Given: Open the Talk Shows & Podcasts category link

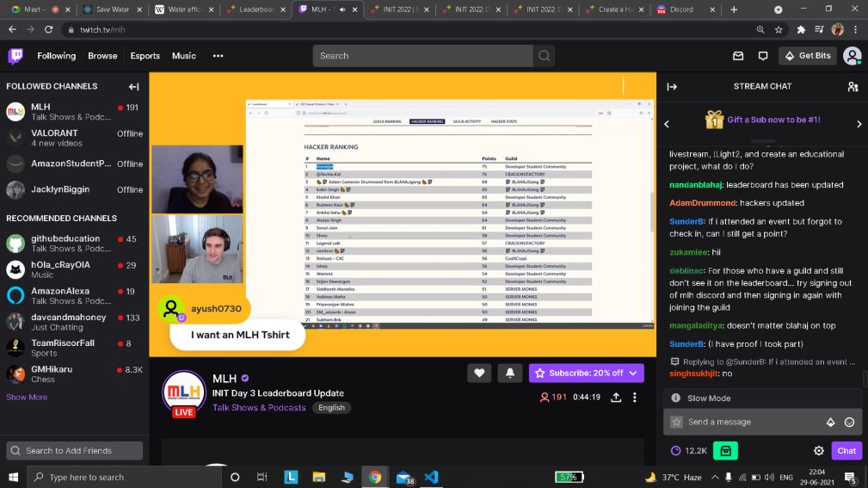Looking at the screenshot, I should pyautogui.click(x=259, y=408).
